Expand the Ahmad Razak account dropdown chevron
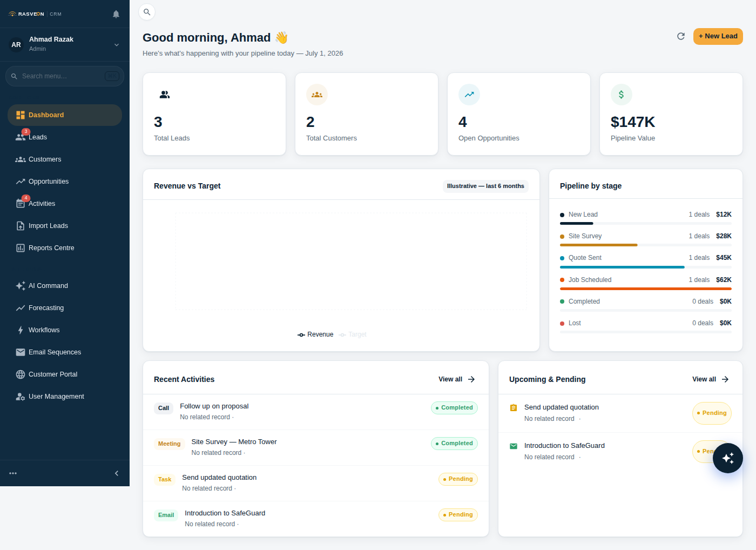 (x=117, y=45)
